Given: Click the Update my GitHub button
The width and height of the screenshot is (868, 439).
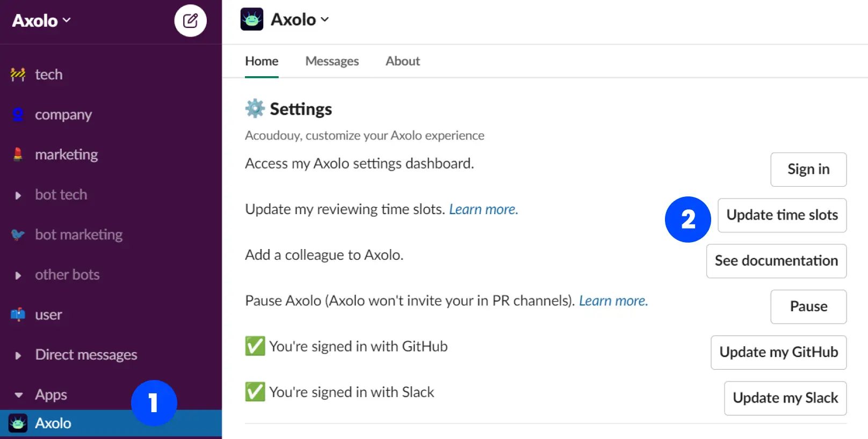Looking at the screenshot, I should [x=778, y=353].
